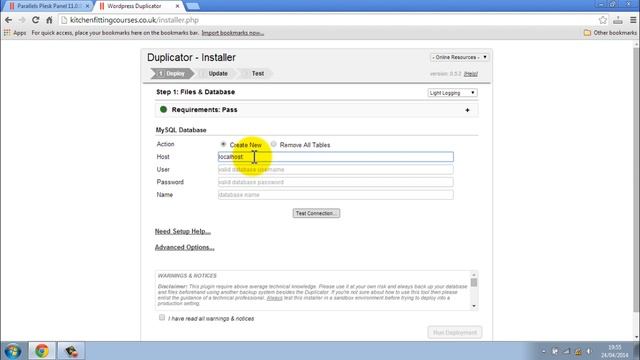Show hidden system tray icons

point(543,351)
